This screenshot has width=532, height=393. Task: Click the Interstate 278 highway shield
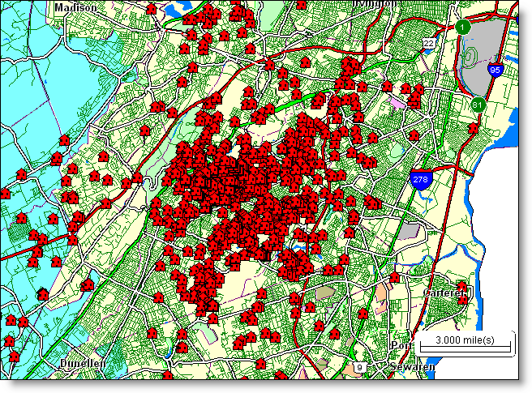pos(419,178)
